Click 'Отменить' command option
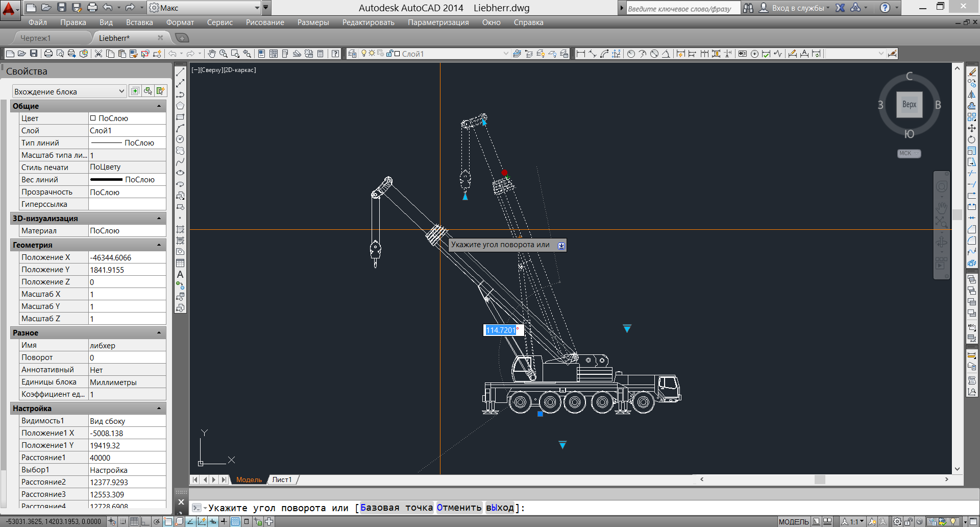The height and width of the screenshot is (527, 980). click(x=459, y=508)
